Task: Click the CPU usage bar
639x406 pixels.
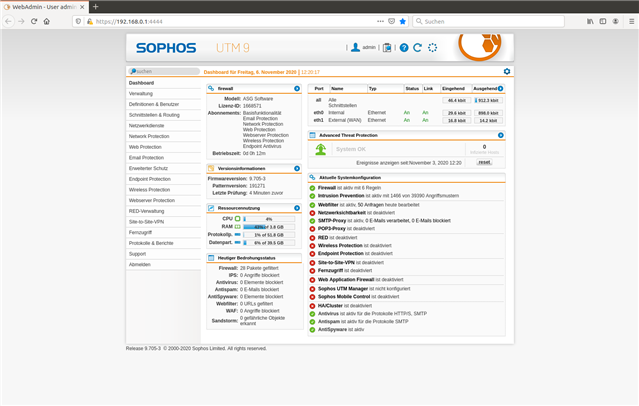Action: [x=269, y=219]
